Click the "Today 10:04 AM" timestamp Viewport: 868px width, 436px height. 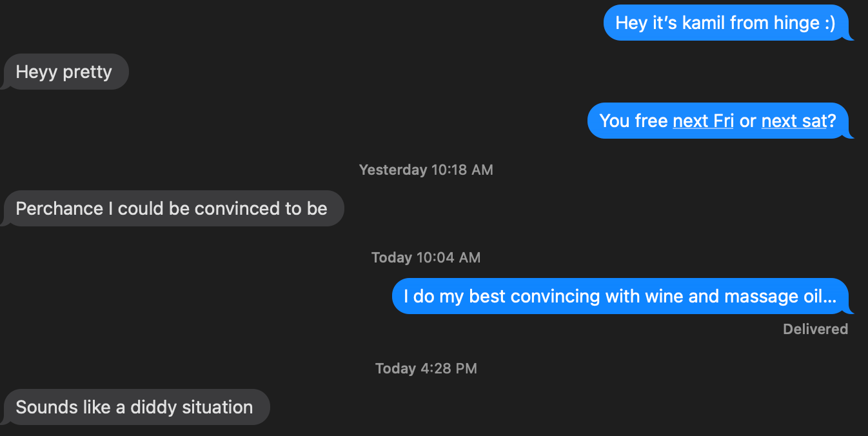click(426, 257)
